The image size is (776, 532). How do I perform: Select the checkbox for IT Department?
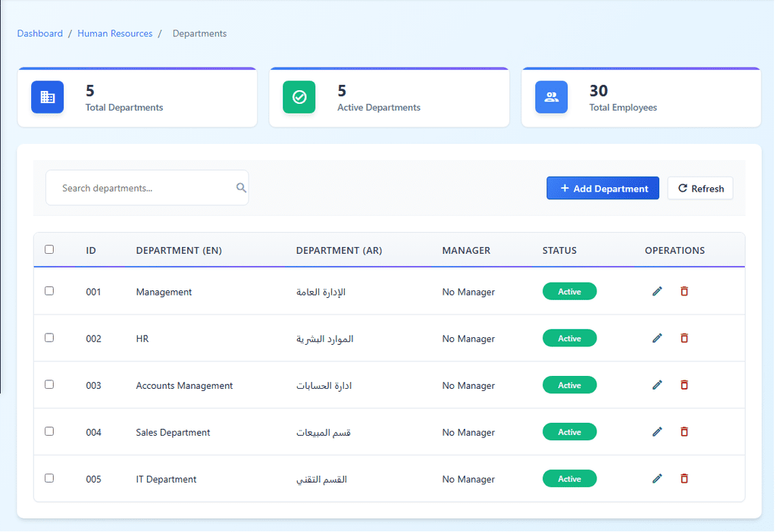[x=49, y=478]
